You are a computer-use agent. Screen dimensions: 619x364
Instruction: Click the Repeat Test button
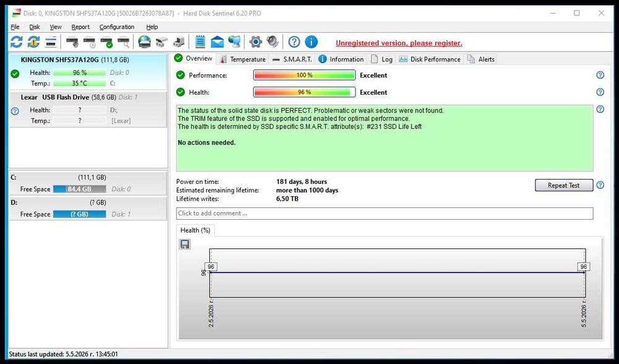point(564,185)
